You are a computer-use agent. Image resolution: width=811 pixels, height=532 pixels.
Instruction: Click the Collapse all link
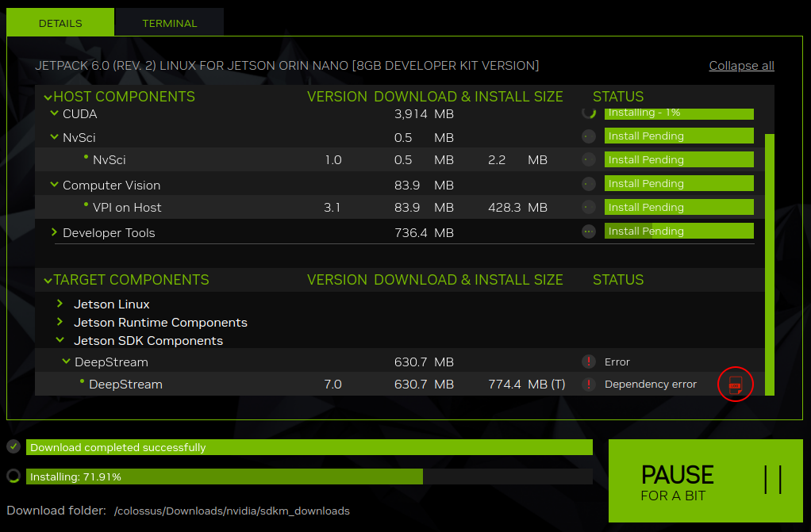coord(741,66)
